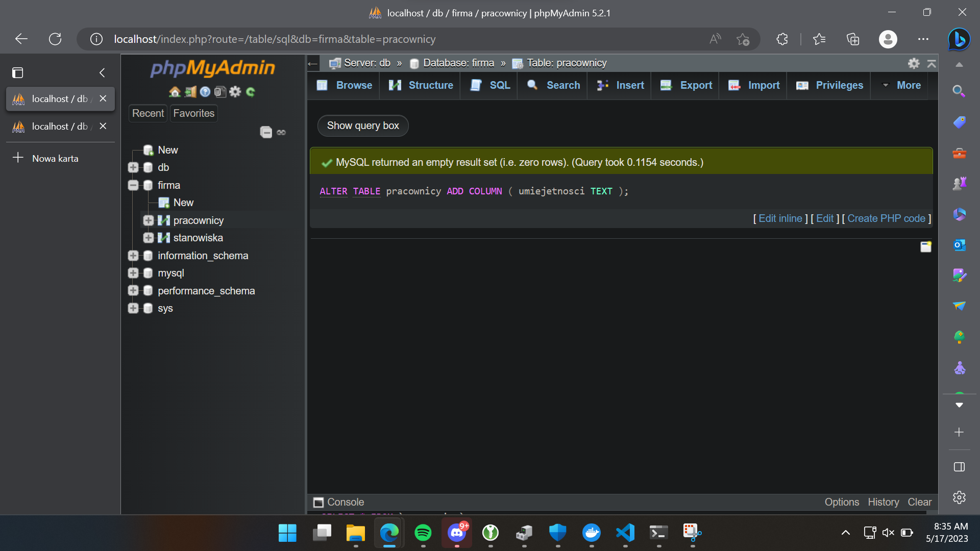This screenshot has height=551, width=980.
Task: Collapse all databases in the navigation tree
Action: (266, 132)
